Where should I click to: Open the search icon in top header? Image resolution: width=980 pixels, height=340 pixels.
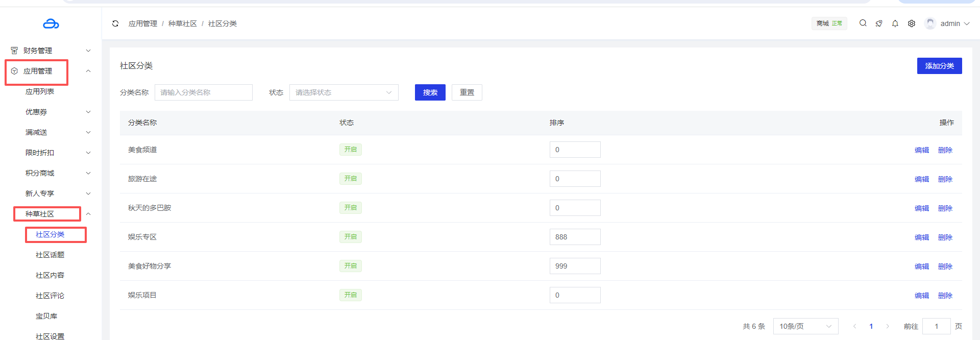[x=863, y=23]
